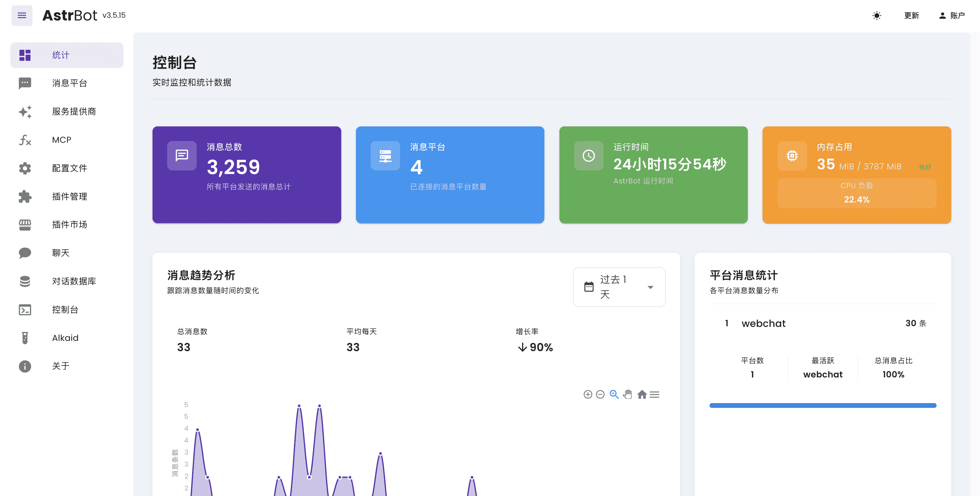This screenshot has height=496, width=980.
Task: Click the MCP function icon in sidebar
Action: 25,140
